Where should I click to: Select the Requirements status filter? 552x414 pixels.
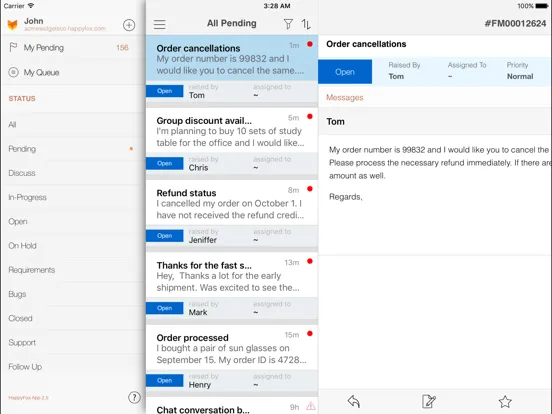coord(73,270)
